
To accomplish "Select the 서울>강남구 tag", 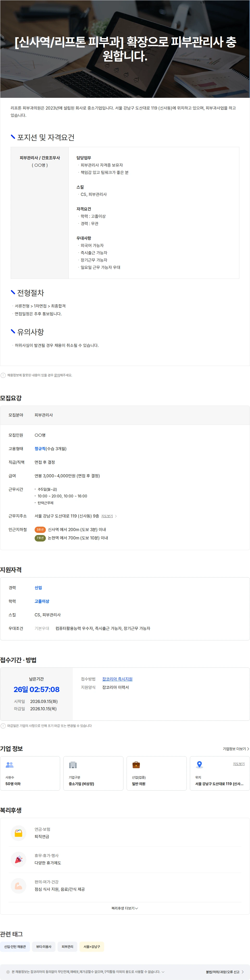I will [x=92, y=947].
